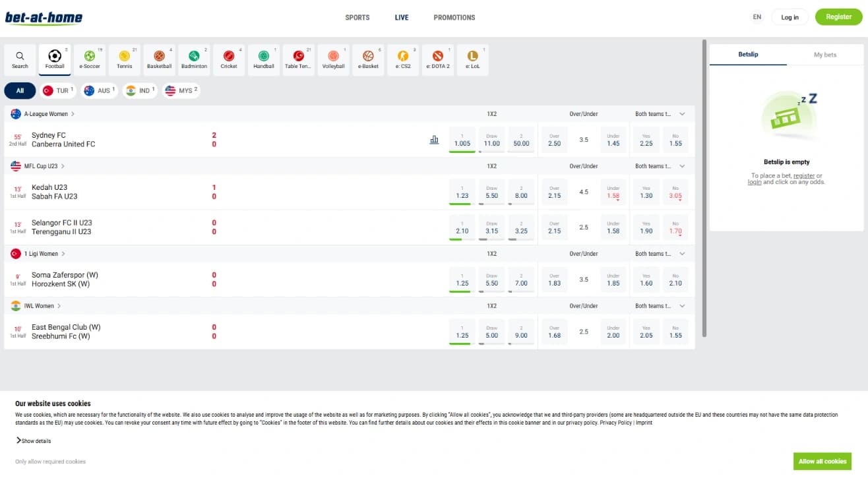Switch to the My bets tab
This screenshot has width=868, height=480.
click(825, 54)
